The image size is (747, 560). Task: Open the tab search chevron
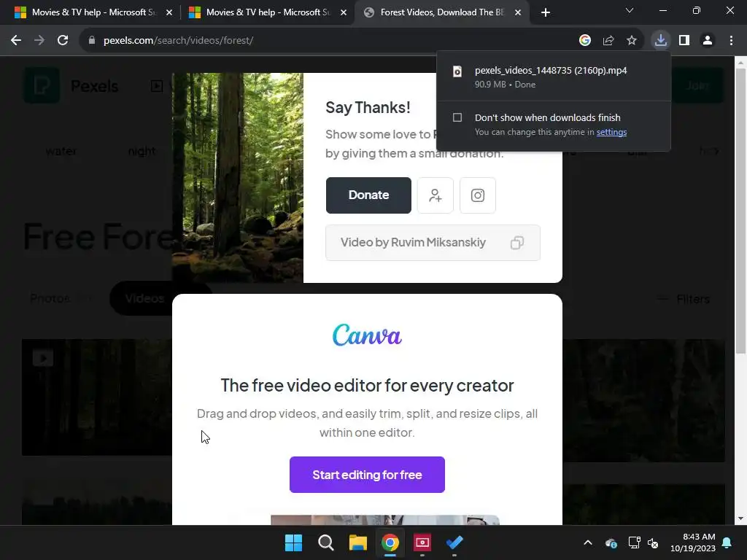[x=630, y=10]
